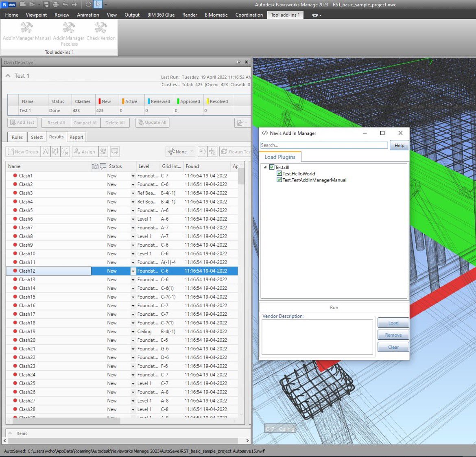The height and width of the screenshot is (457, 476).
Task: Click the Assign button in results toolbar
Action: tap(85, 151)
